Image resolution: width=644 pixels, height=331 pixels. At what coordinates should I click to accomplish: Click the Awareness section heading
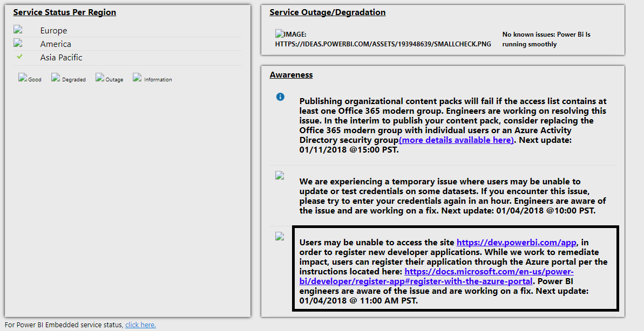(291, 74)
